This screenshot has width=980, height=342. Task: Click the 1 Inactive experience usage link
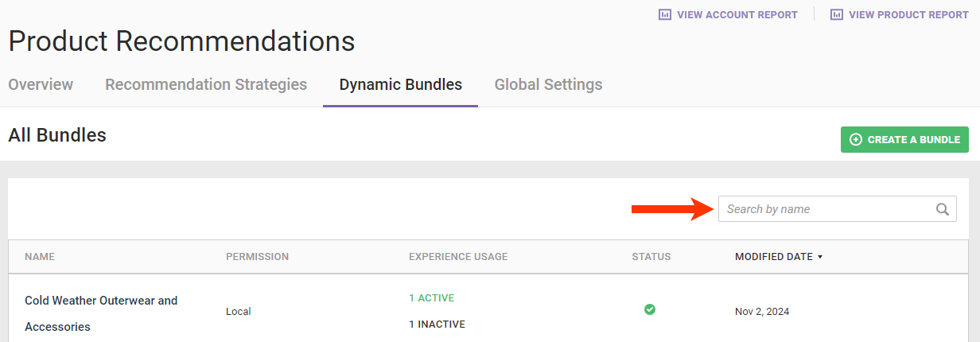(x=437, y=324)
